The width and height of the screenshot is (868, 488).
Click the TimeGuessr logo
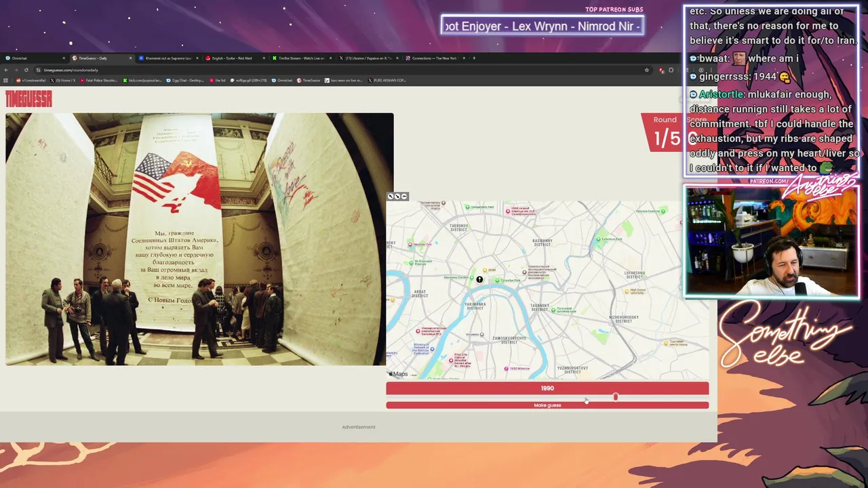tap(28, 99)
